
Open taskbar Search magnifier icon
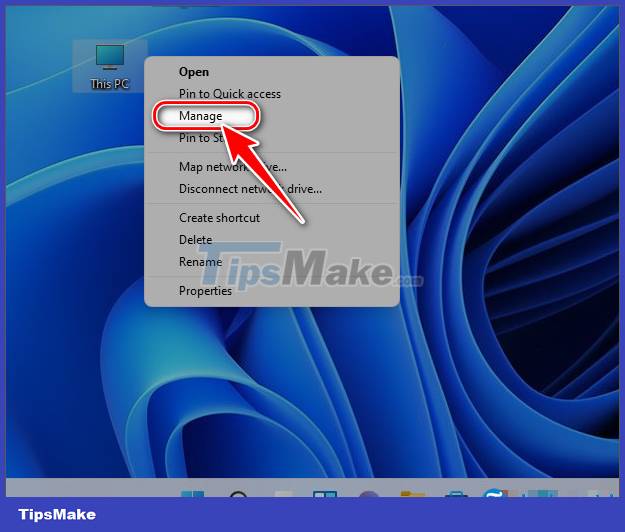pyautogui.click(x=239, y=494)
